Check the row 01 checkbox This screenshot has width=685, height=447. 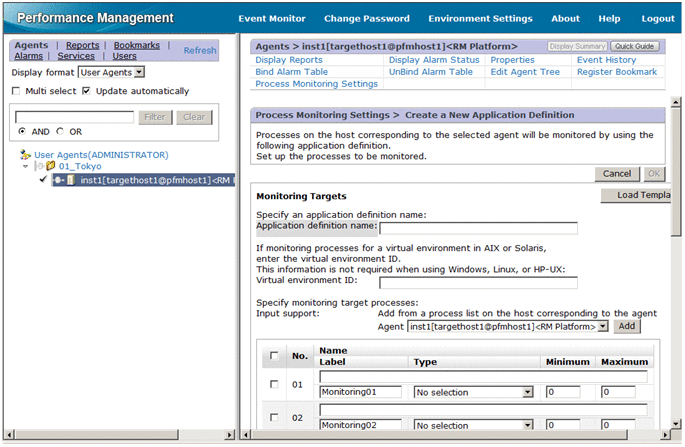tap(274, 385)
